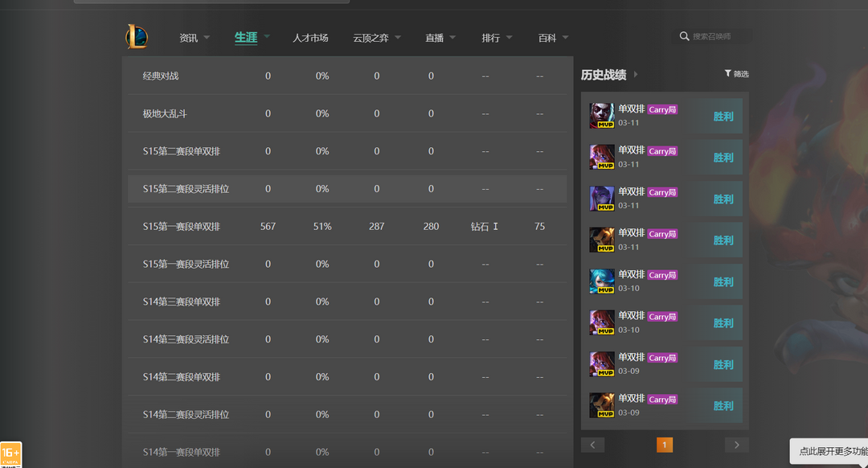
Task: Select page 1 of match history
Action: 665,445
